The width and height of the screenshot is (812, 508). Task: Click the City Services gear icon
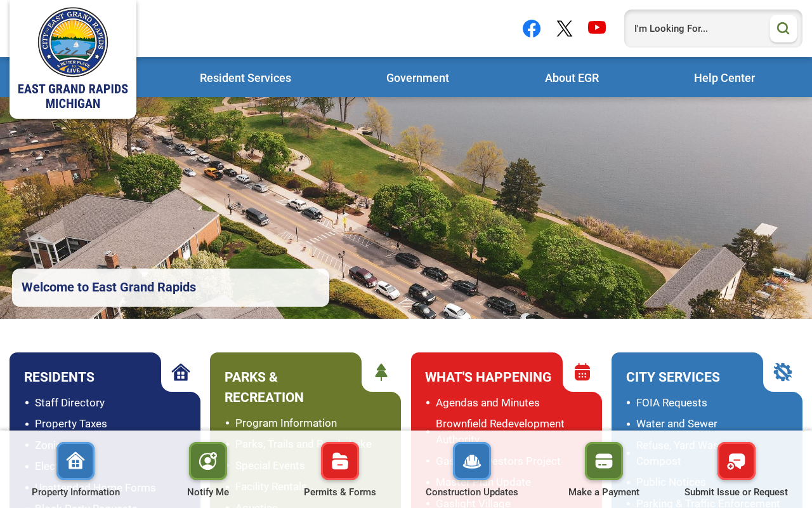(783, 372)
